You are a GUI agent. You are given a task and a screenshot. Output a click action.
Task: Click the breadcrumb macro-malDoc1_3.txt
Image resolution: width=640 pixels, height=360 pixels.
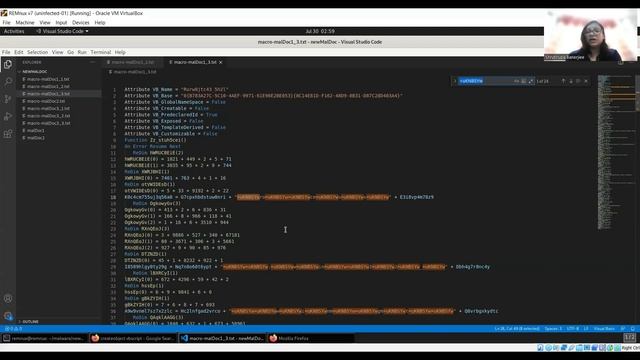135,72
